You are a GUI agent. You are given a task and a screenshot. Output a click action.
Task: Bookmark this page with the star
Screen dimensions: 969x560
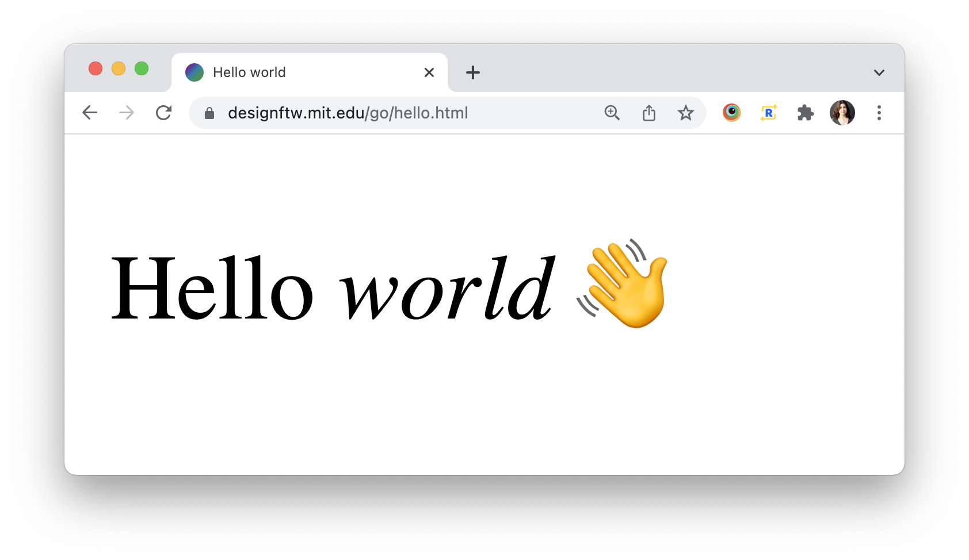pyautogui.click(x=685, y=113)
